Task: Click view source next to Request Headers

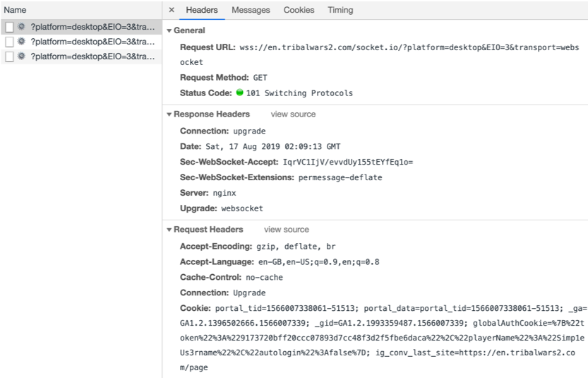Action: click(287, 230)
